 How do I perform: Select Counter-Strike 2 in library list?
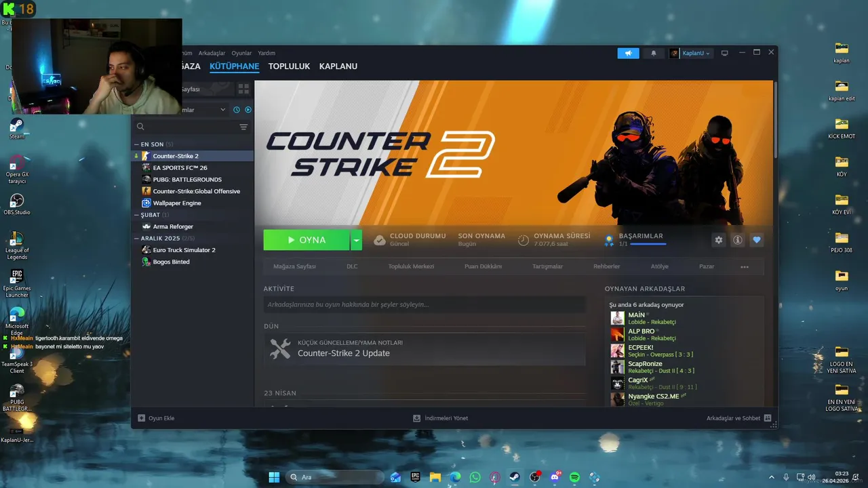point(193,156)
